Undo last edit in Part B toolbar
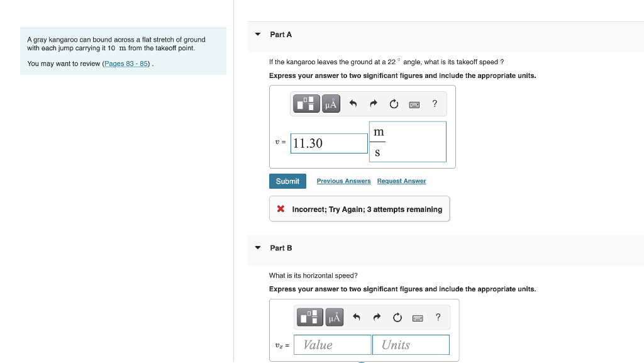 point(356,317)
